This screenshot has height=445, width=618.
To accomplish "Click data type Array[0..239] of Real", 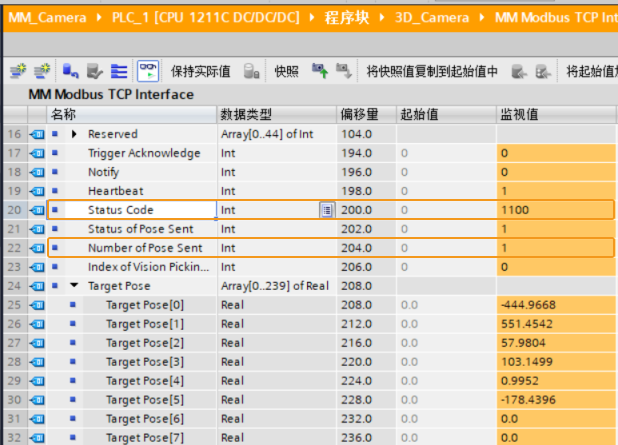I will point(275,286).
